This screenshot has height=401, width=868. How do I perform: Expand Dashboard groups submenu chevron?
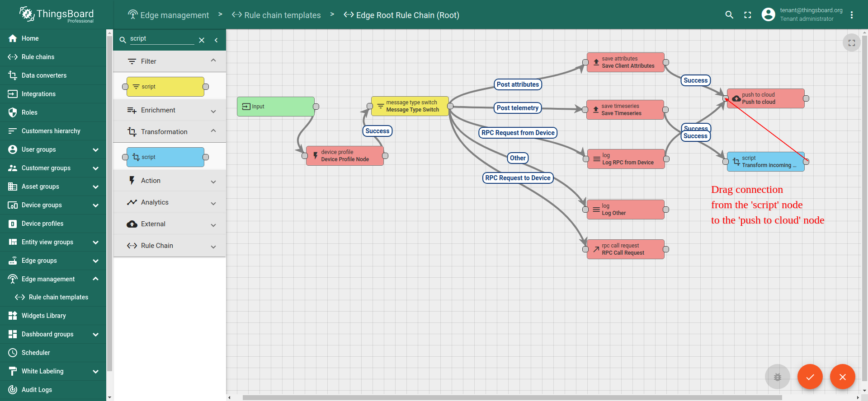[x=95, y=334]
